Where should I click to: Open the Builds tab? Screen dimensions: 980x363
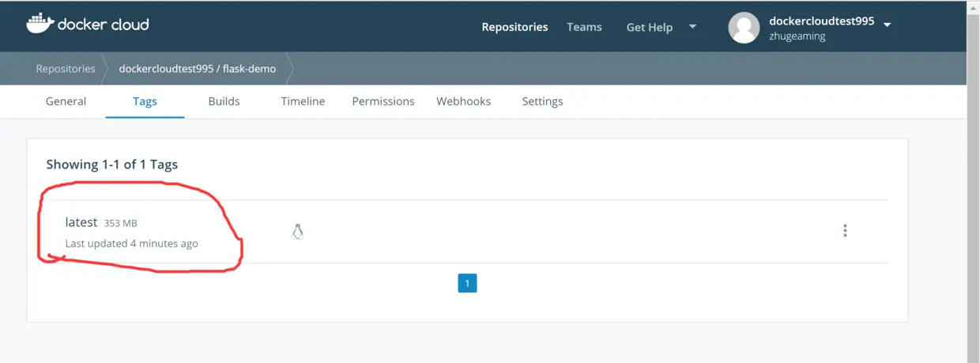pos(224,101)
